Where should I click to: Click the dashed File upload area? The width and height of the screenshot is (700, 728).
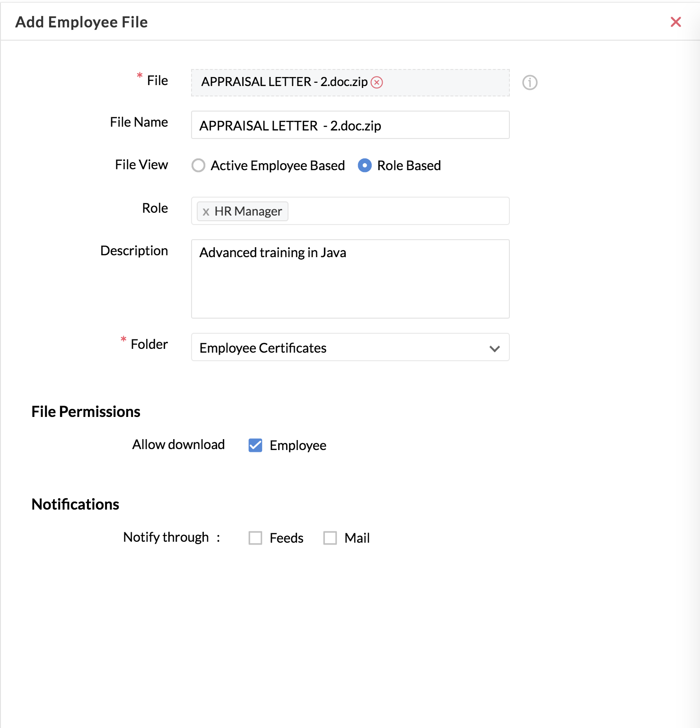pyautogui.click(x=350, y=83)
